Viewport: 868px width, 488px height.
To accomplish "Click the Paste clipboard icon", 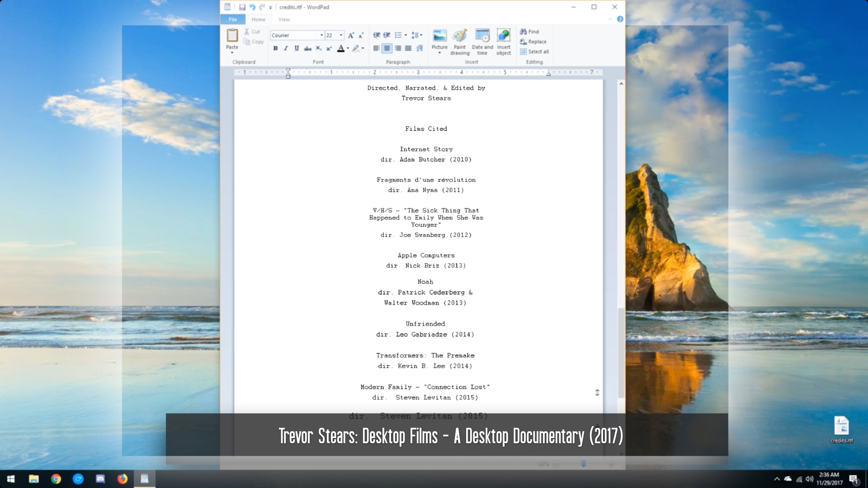I will 232,35.
